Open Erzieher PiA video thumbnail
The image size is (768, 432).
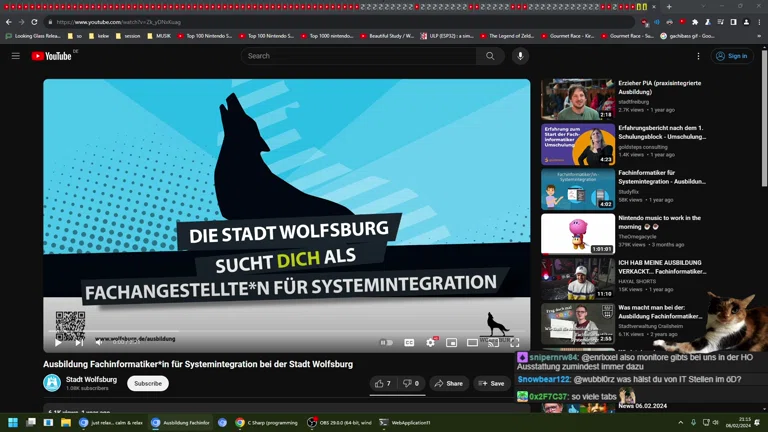(x=578, y=99)
